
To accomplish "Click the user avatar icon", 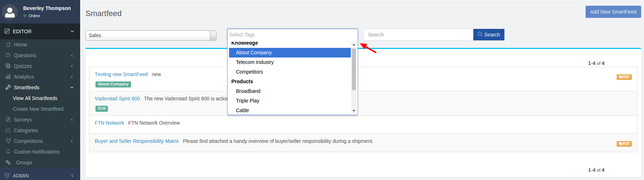I will click(x=10, y=12).
